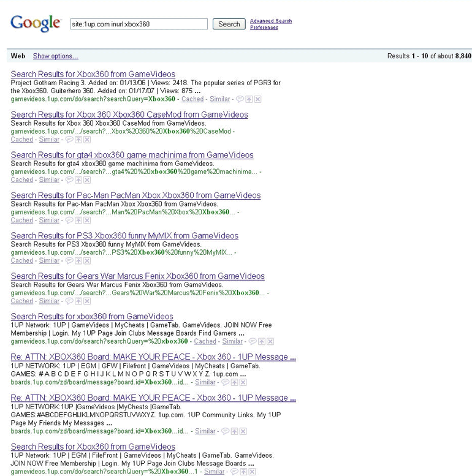View Cached copy of Pac-Man result
Screen dimensions: 472x476
coord(22,220)
